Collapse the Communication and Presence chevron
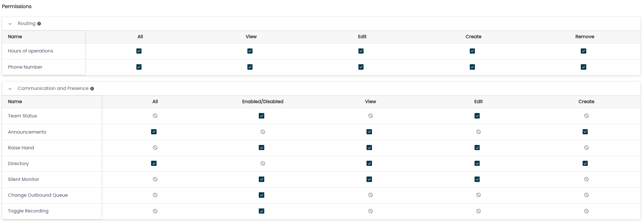Screen dimensions: 644x222 pyautogui.click(x=10, y=89)
